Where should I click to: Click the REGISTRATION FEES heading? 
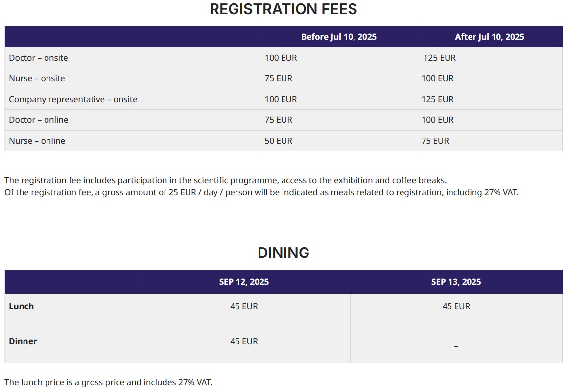click(283, 9)
